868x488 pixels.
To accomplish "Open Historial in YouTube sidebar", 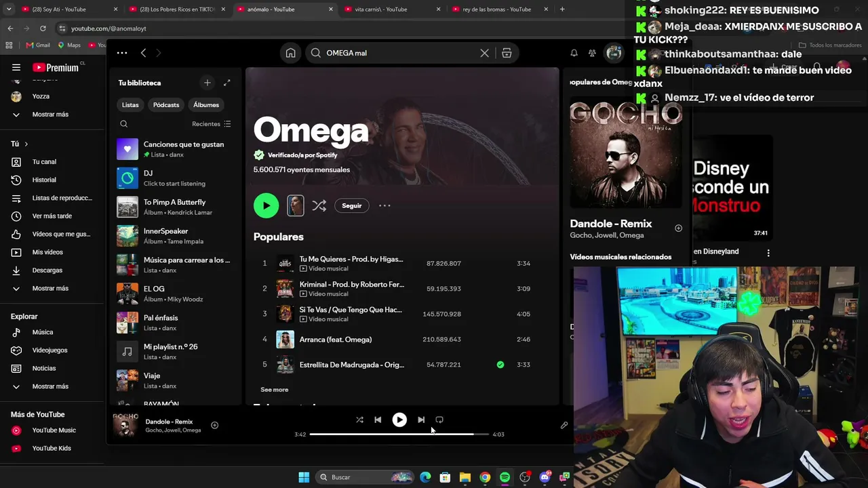I will 51,180.
